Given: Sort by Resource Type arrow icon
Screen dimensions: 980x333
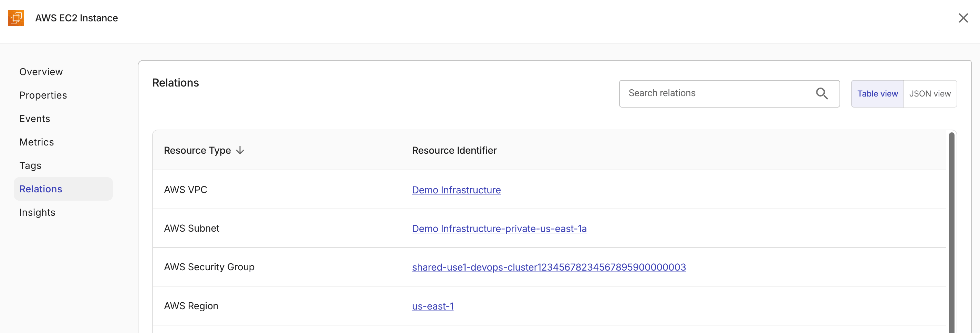Looking at the screenshot, I should [240, 151].
